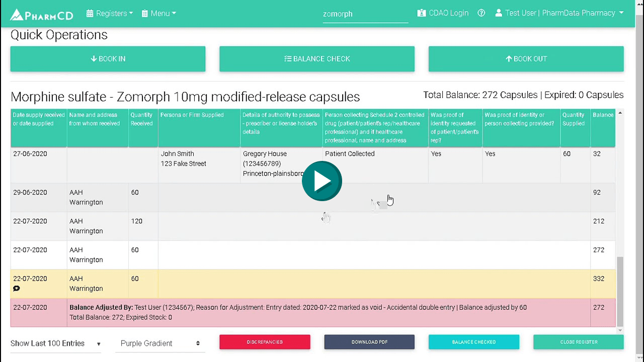
Task: Click the 'Details of authority to possess' header
Action: click(281, 128)
